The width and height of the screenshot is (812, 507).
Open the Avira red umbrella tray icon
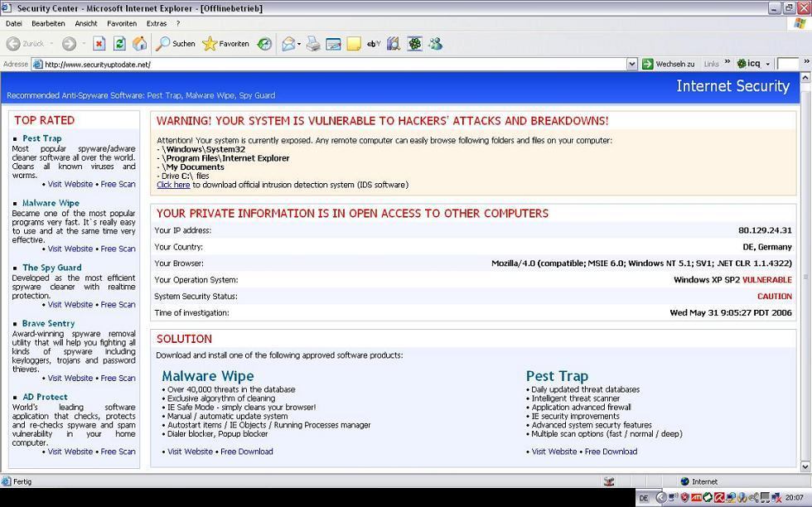point(719,498)
